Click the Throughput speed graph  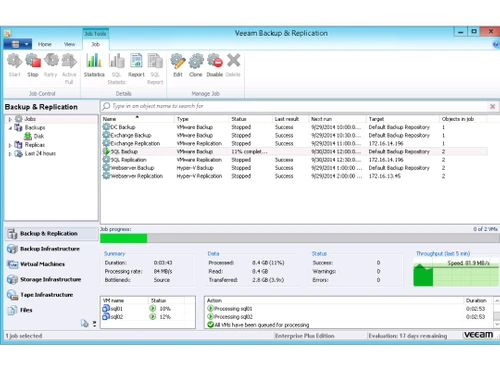tap(456, 273)
